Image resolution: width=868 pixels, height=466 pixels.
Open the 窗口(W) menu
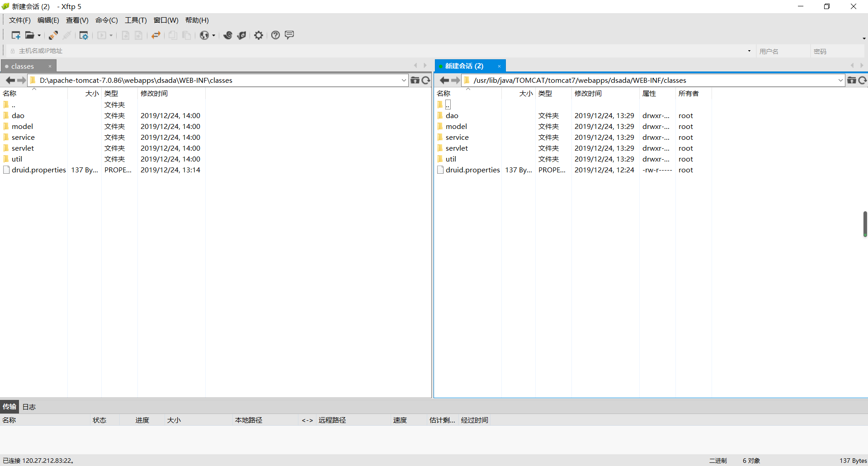pos(166,20)
